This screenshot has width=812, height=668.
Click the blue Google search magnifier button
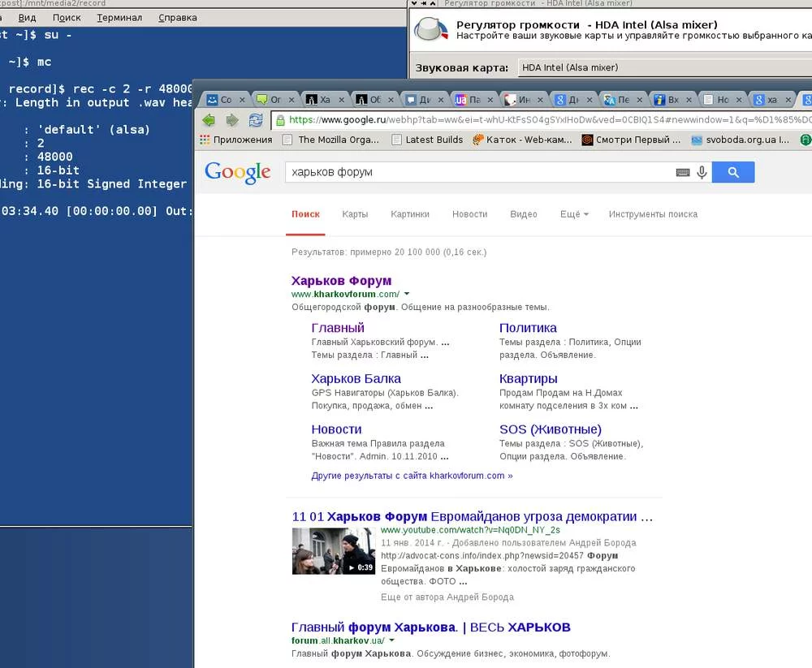click(x=732, y=172)
